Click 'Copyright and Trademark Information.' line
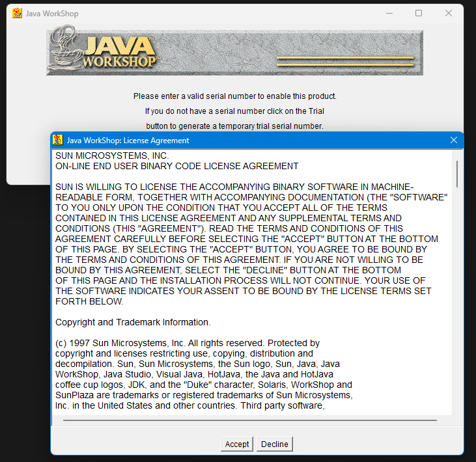The height and width of the screenshot is (462, 476). click(x=133, y=322)
